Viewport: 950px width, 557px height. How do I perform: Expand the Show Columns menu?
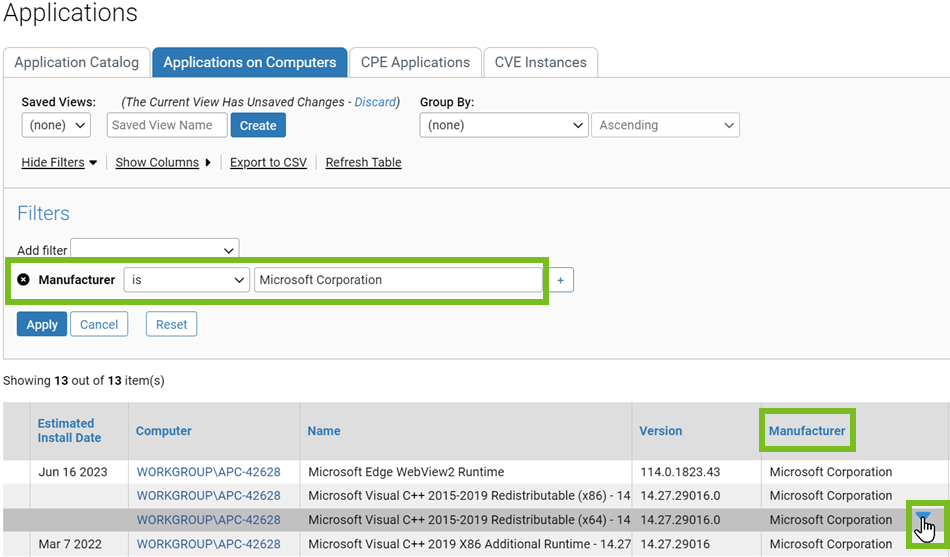(162, 162)
